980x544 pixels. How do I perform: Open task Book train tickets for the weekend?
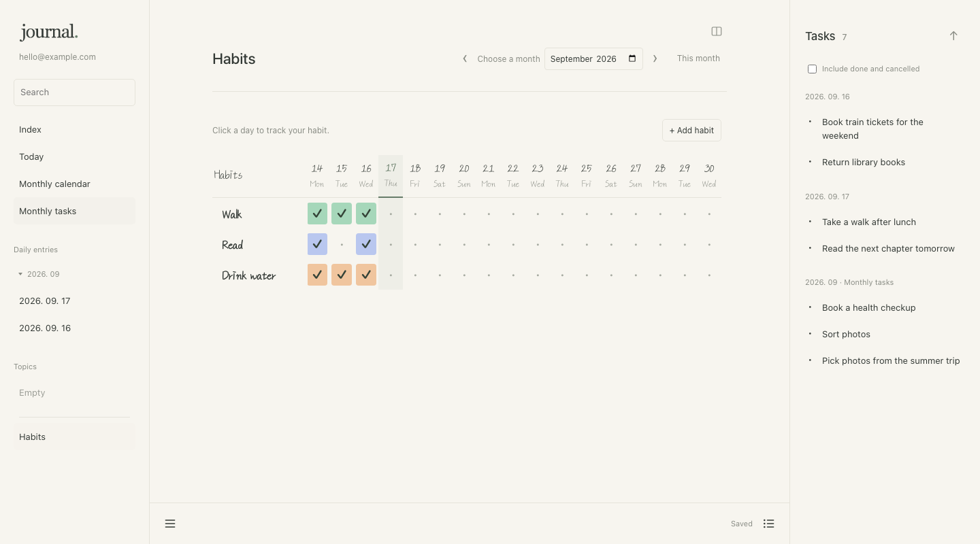(872, 129)
